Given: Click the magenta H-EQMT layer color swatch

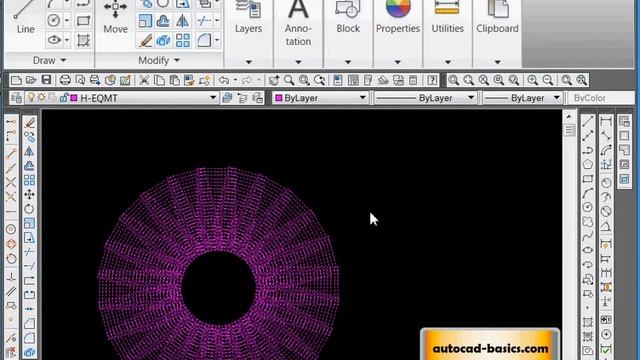Looking at the screenshot, I should pos(74,98).
